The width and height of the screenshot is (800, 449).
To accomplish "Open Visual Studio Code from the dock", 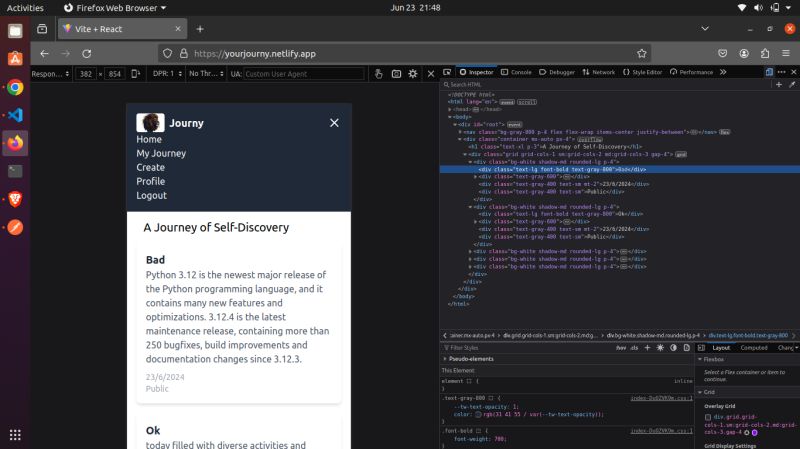I will (15, 115).
